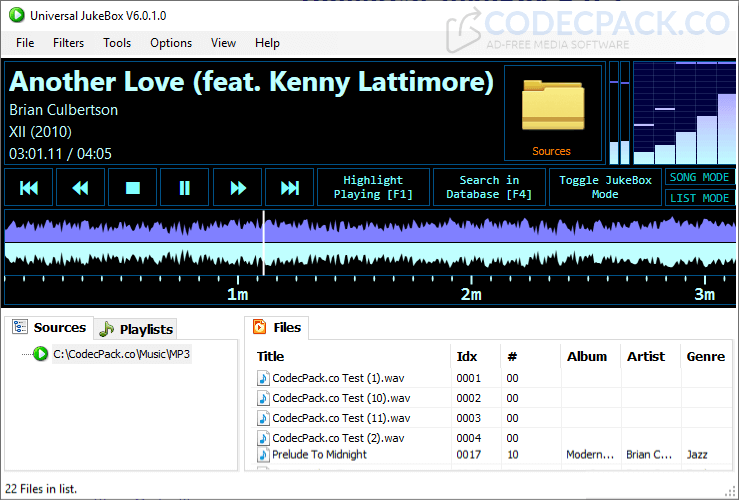Screen dimensions: 739x500
Task: Open the Filters menu
Action: click(68, 43)
